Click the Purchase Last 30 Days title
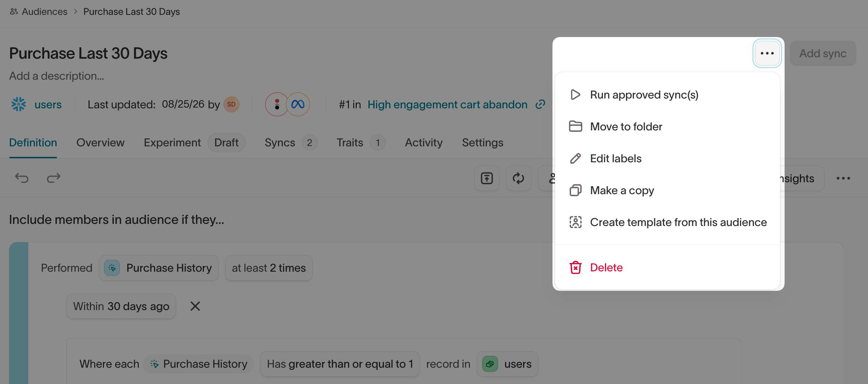Image resolution: width=868 pixels, height=384 pixels. tap(88, 53)
